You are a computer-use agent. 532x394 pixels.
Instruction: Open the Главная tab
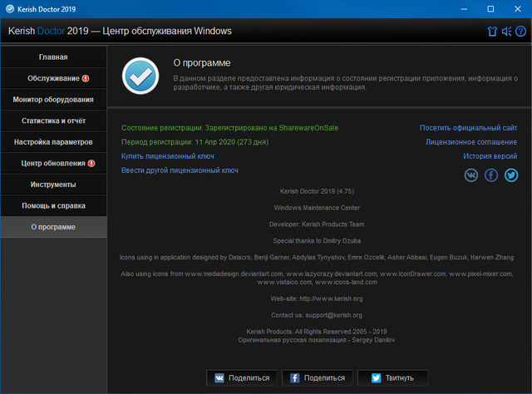click(53, 57)
